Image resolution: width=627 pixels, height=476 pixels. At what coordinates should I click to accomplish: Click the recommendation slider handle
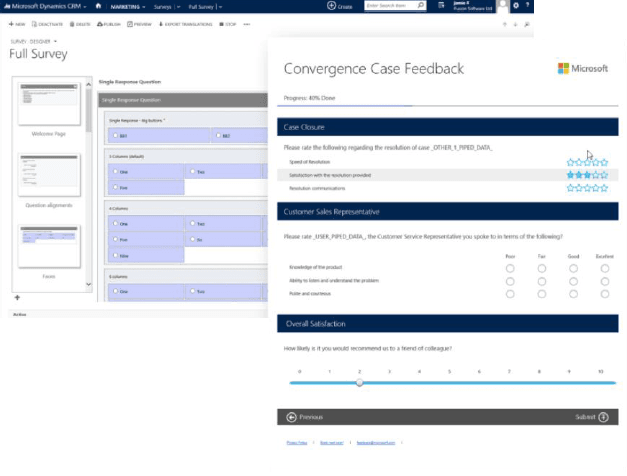pyautogui.click(x=359, y=382)
